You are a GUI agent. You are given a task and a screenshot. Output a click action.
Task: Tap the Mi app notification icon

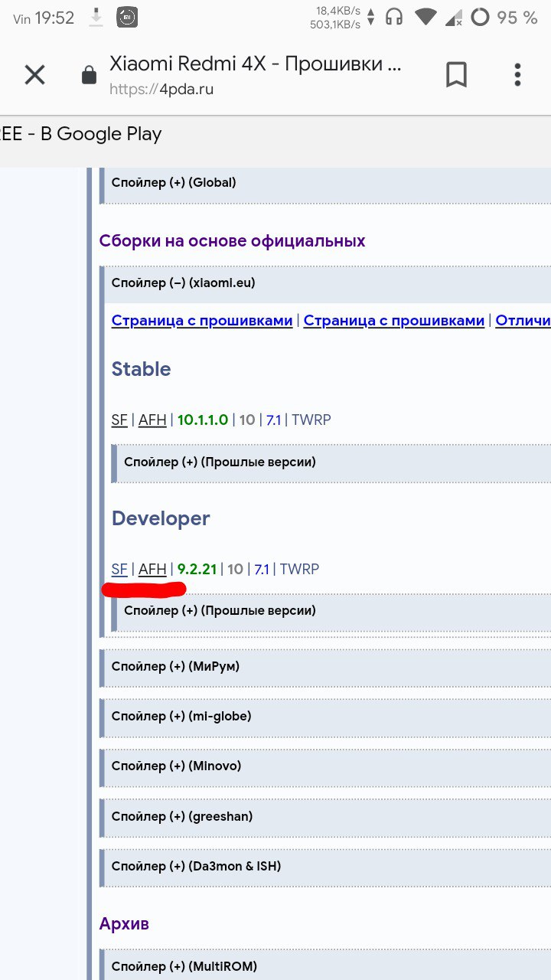click(127, 18)
